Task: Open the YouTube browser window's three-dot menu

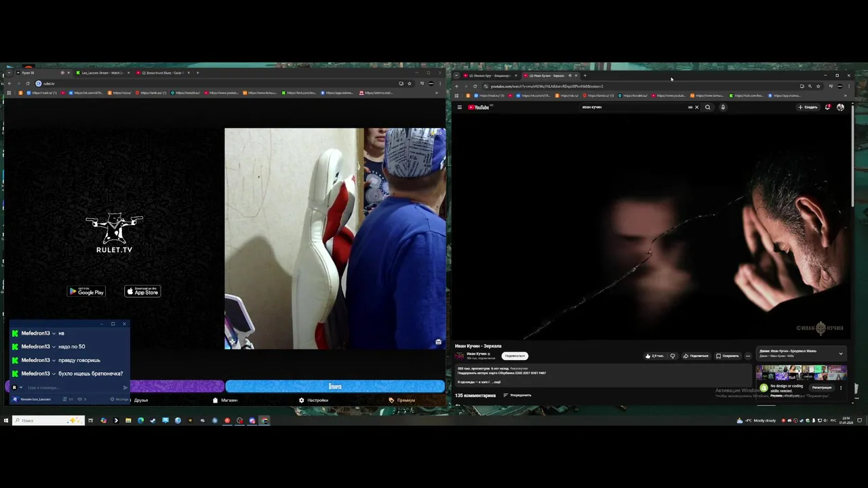Action: [x=849, y=86]
